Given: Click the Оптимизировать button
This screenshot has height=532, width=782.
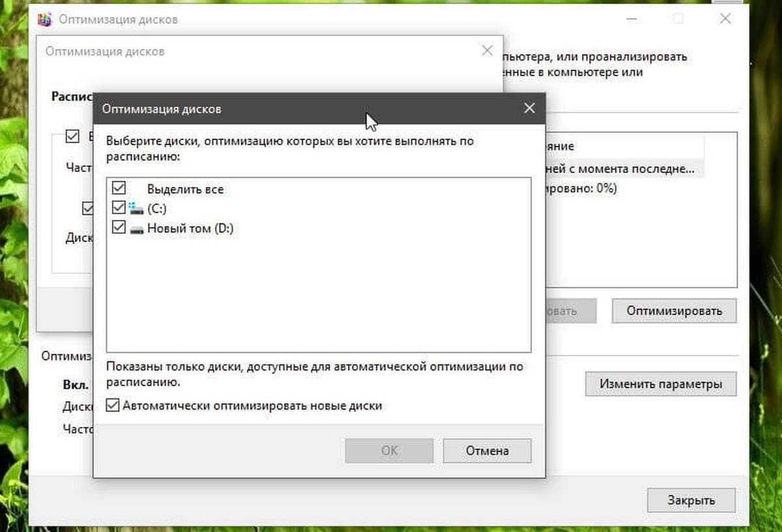Looking at the screenshot, I should coord(674,311).
